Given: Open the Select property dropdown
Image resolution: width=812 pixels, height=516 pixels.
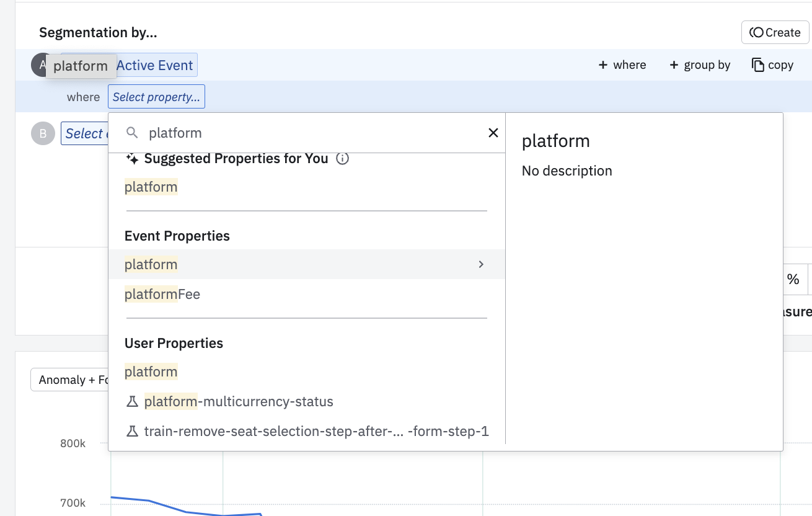Looking at the screenshot, I should point(156,97).
